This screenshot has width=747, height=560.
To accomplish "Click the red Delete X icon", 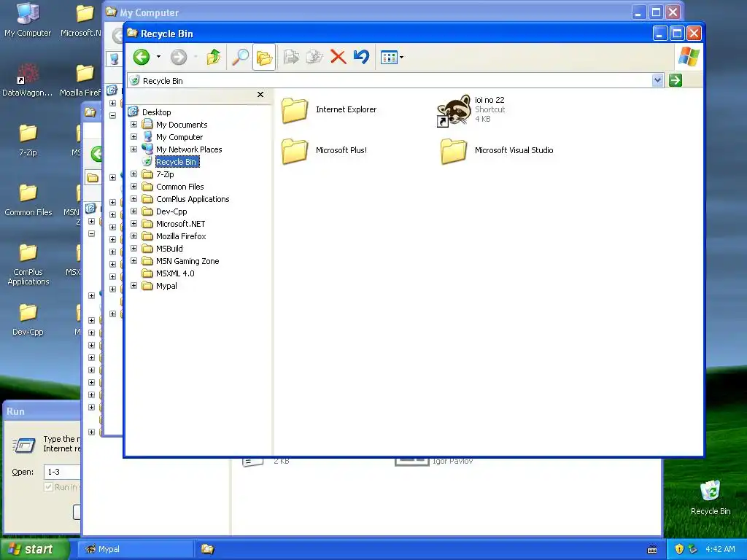I will (x=338, y=57).
